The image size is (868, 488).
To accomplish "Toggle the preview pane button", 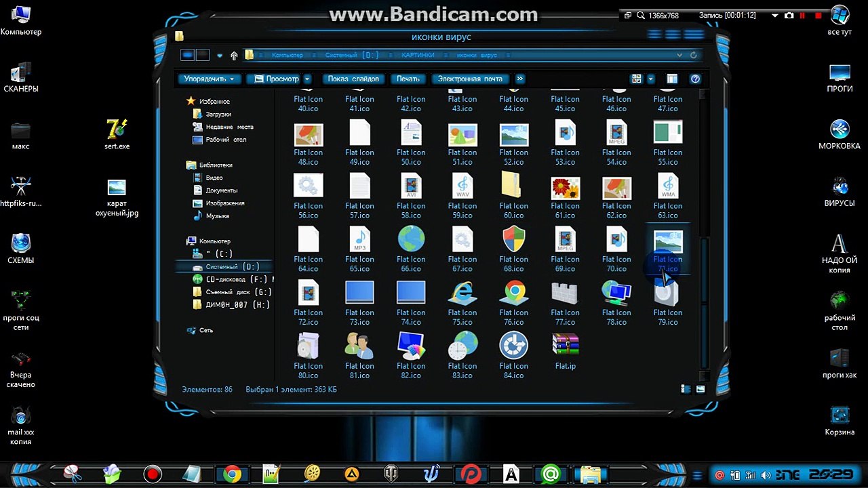I will pyautogui.click(x=672, y=79).
